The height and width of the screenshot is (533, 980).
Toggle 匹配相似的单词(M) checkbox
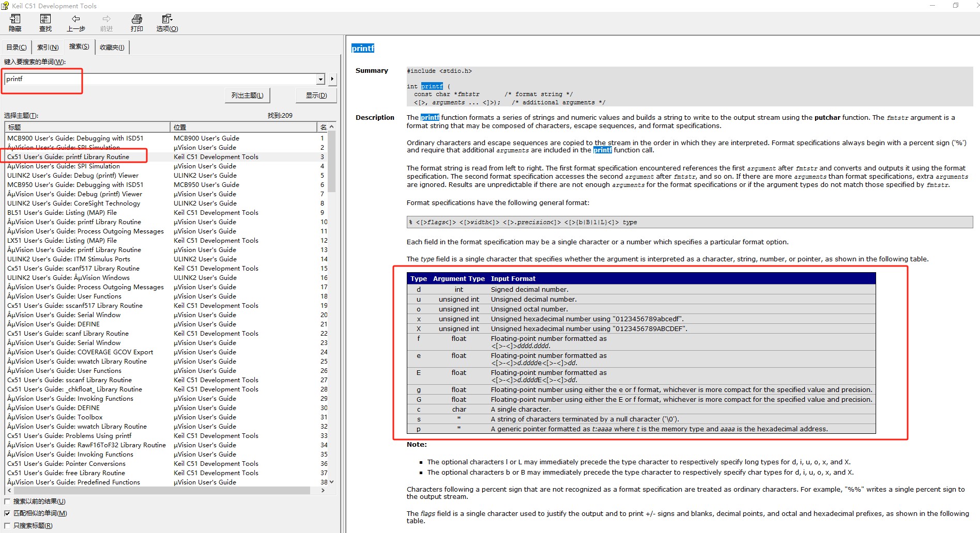(x=7, y=513)
